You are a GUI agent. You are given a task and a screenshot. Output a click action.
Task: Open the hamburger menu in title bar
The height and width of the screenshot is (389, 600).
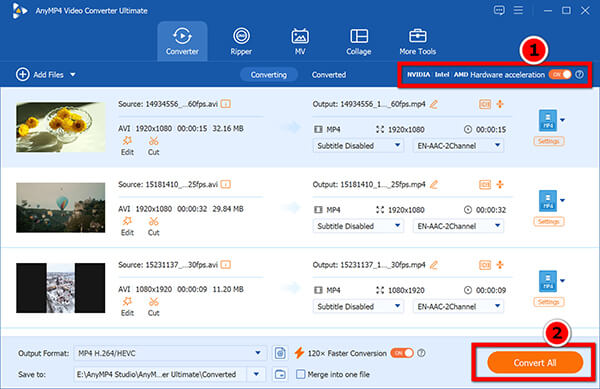[518, 10]
